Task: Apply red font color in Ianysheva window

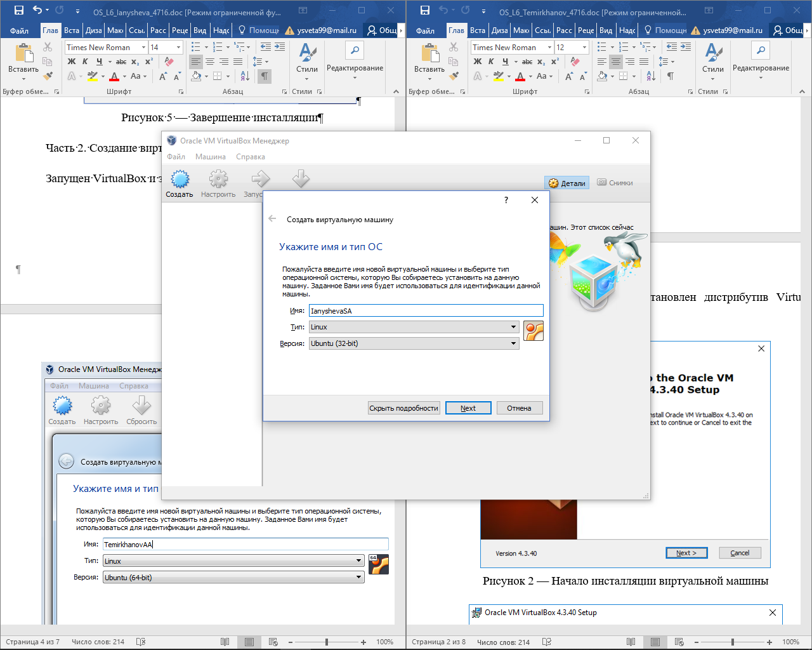Action: tap(114, 76)
